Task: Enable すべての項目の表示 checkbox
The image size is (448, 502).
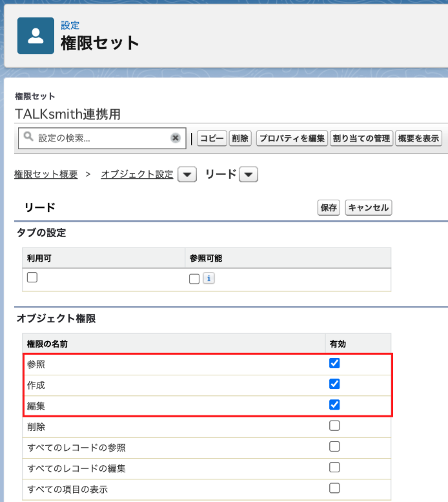Action: 334,488
